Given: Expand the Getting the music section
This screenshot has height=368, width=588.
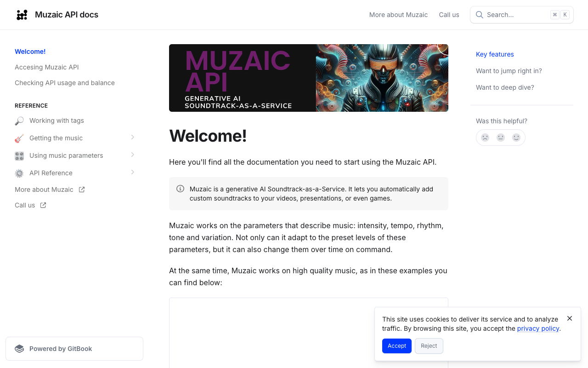Looking at the screenshot, I should (132, 137).
